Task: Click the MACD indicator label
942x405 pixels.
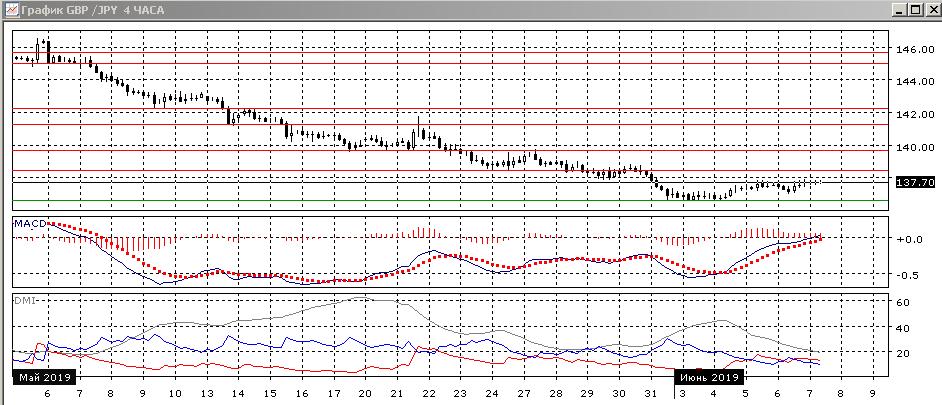Action: click(27, 223)
